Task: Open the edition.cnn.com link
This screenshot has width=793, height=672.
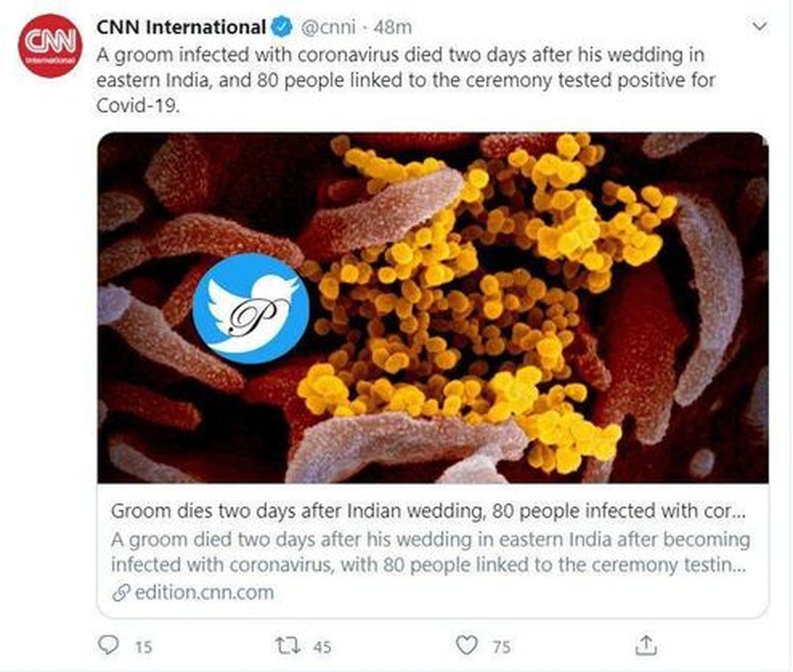Action: pos(204,592)
